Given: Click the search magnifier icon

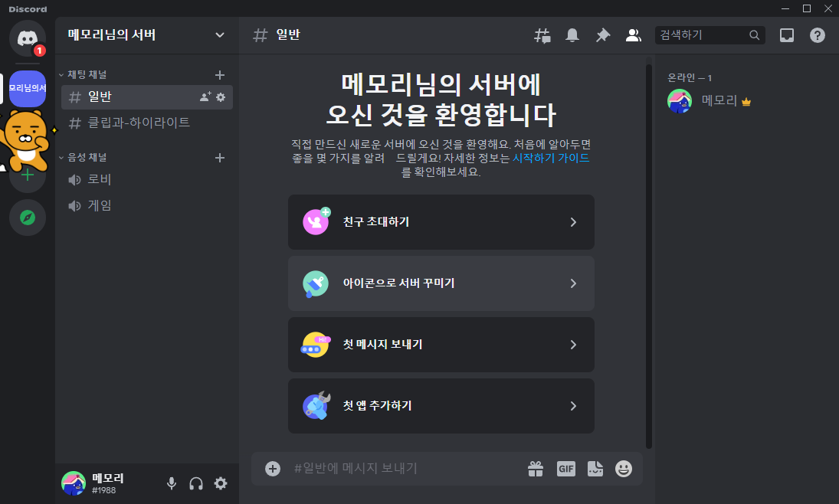Looking at the screenshot, I should point(754,35).
